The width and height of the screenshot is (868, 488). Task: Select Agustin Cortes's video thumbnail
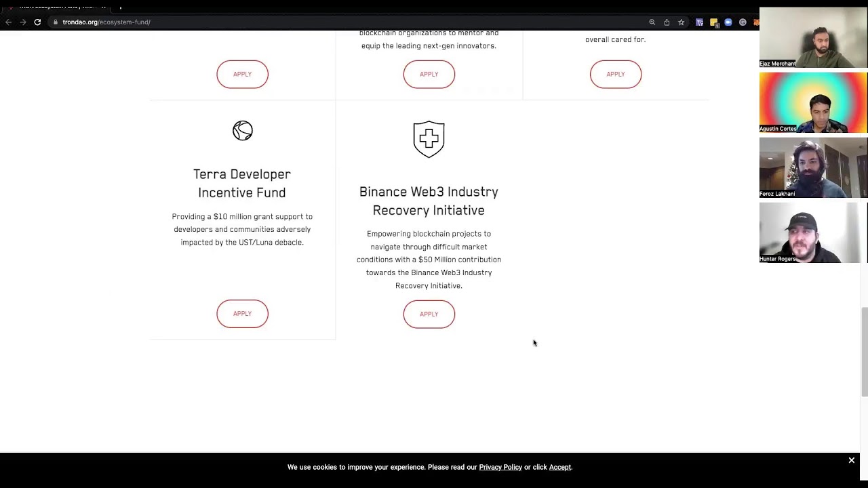pos(813,102)
